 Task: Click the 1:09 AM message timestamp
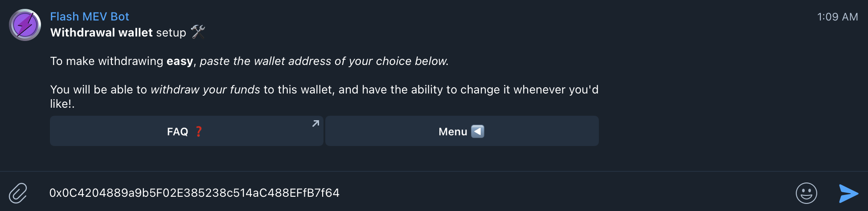click(837, 17)
